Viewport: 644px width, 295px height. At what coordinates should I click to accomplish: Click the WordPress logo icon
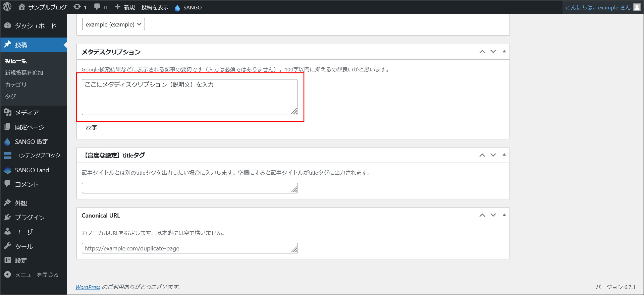(x=7, y=7)
